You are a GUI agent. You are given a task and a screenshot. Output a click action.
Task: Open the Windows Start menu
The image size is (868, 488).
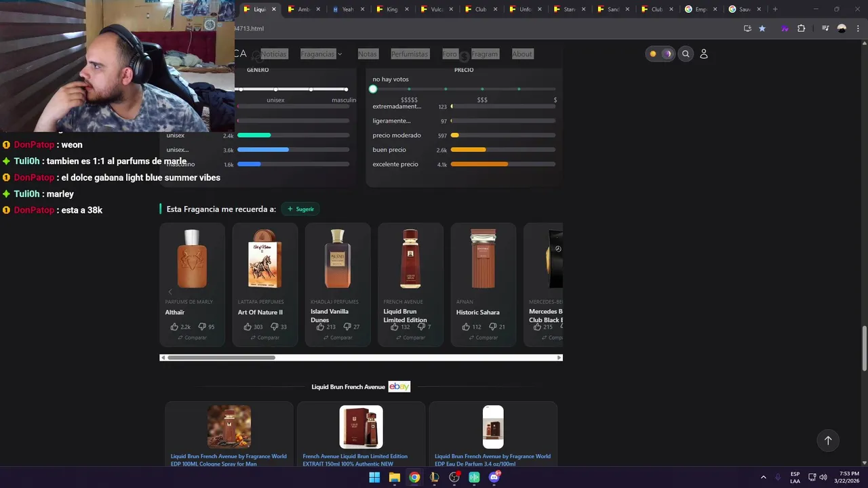[374, 477]
